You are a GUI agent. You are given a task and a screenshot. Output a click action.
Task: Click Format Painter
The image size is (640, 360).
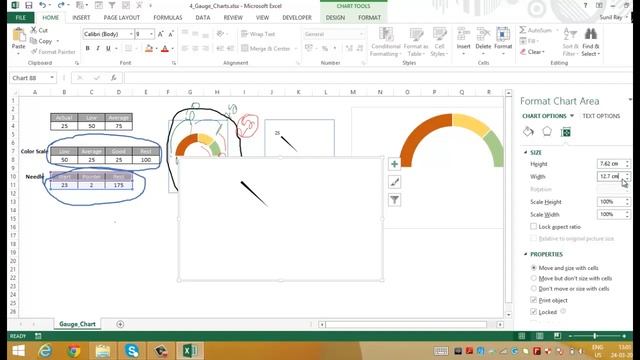point(53,52)
